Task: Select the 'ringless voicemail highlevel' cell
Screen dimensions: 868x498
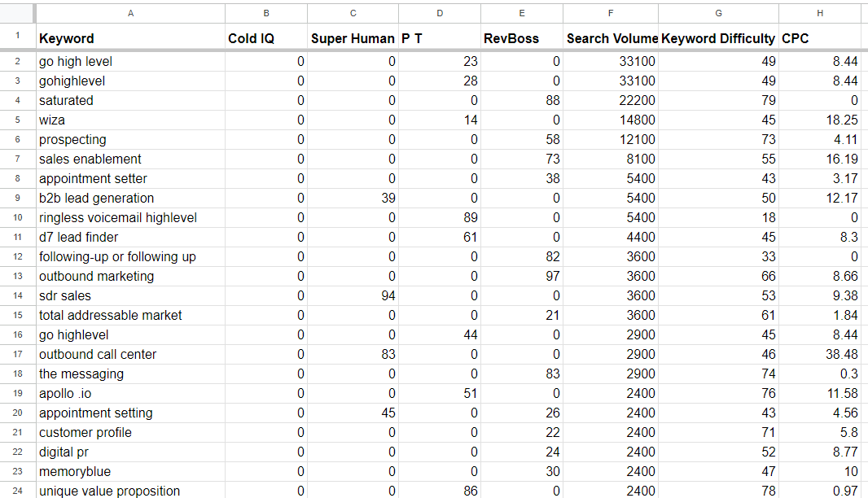Action: pyautogui.click(x=130, y=217)
